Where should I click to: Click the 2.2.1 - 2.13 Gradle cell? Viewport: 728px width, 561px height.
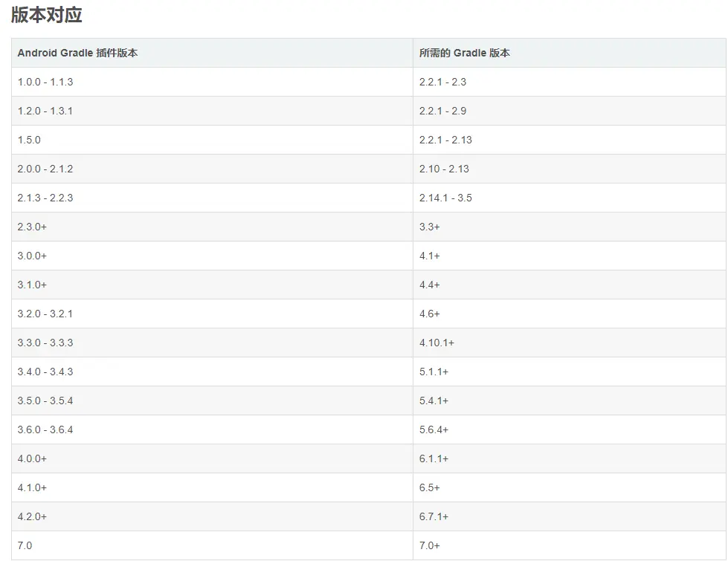click(x=445, y=140)
